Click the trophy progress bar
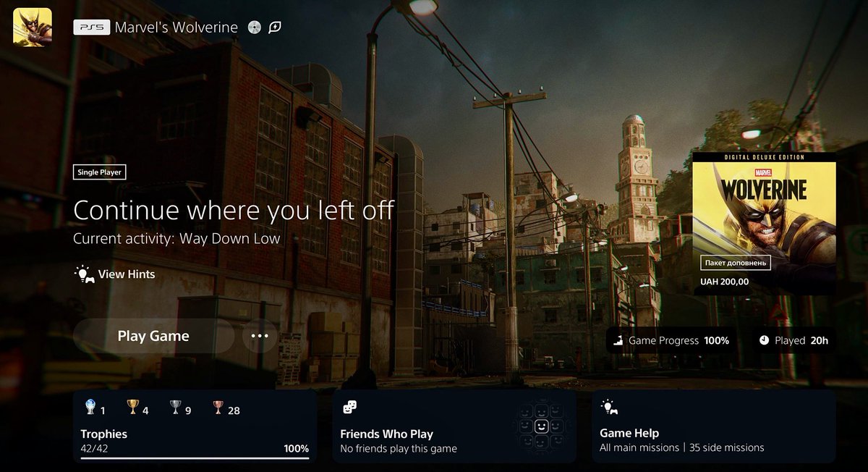This screenshot has height=472, width=868. tap(195, 458)
